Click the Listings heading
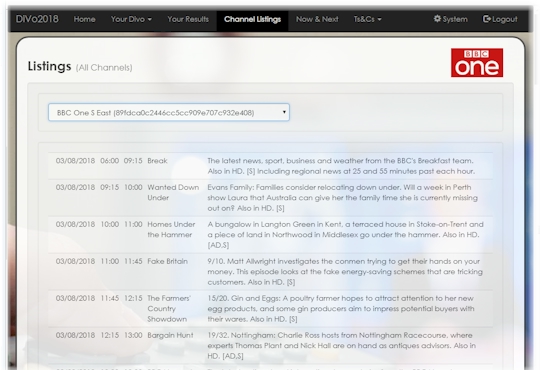 pyautogui.click(x=50, y=66)
